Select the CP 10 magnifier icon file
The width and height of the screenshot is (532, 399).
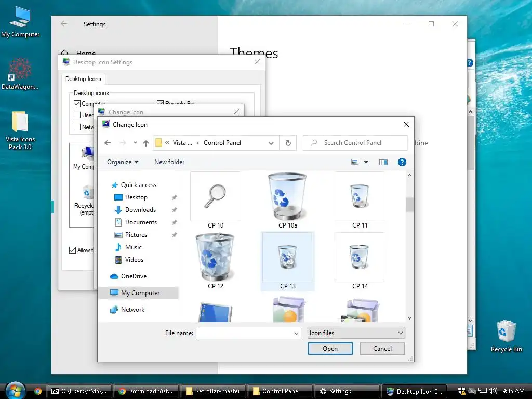(x=215, y=200)
